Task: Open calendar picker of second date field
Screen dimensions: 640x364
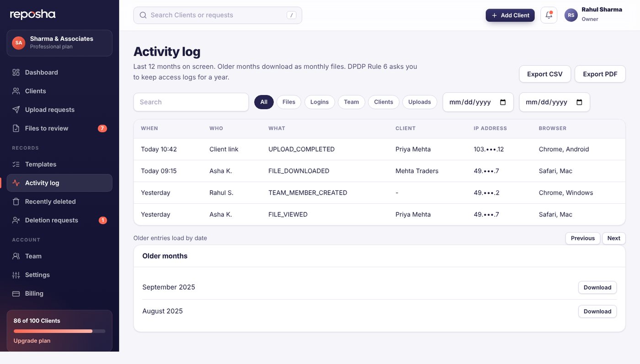Action: [x=579, y=102]
